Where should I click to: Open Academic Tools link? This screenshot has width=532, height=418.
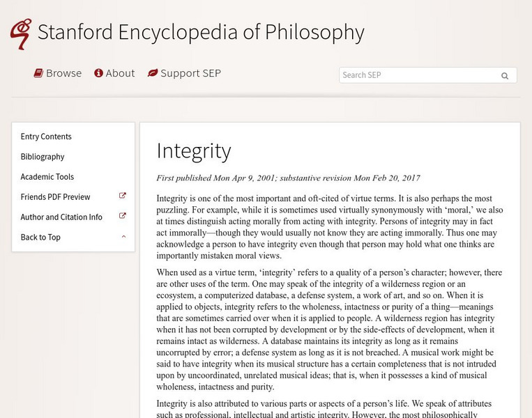click(x=47, y=177)
